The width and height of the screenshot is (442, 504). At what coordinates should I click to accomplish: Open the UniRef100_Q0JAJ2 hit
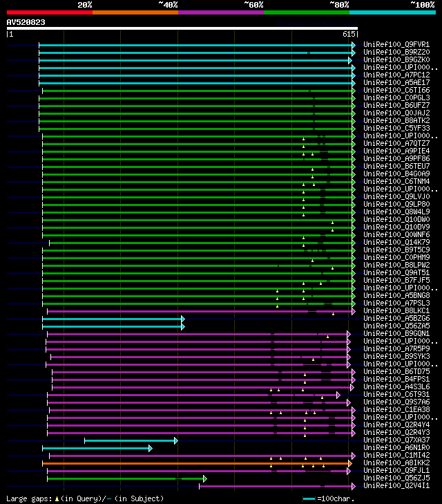coord(396,113)
